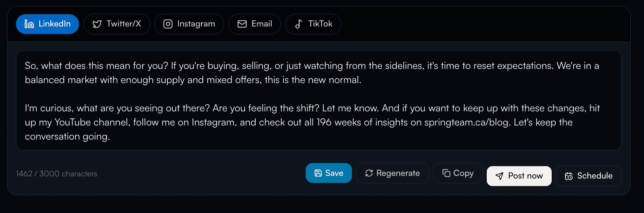Regenerate the post content
This screenshot has height=213, width=644.
point(392,173)
